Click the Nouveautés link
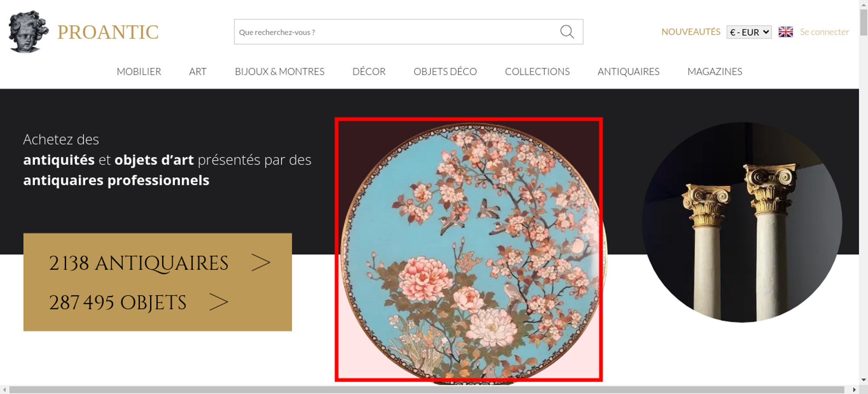868x394 pixels. point(690,32)
